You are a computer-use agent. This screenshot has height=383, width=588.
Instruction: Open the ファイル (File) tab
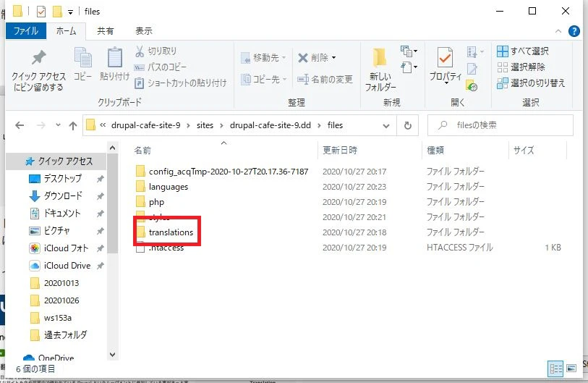coord(26,31)
